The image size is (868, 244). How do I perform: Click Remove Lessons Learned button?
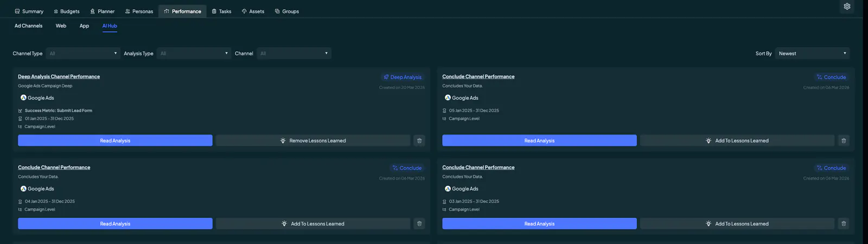click(x=313, y=140)
